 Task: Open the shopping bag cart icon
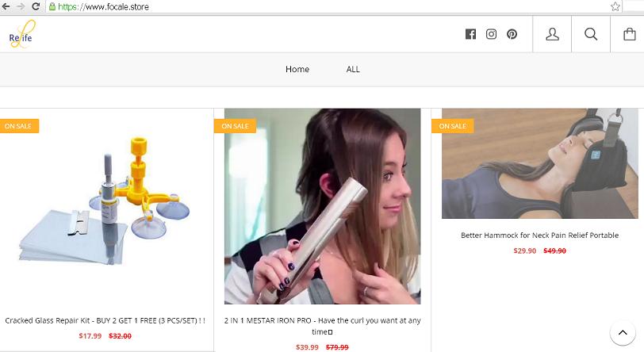[630, 34]
